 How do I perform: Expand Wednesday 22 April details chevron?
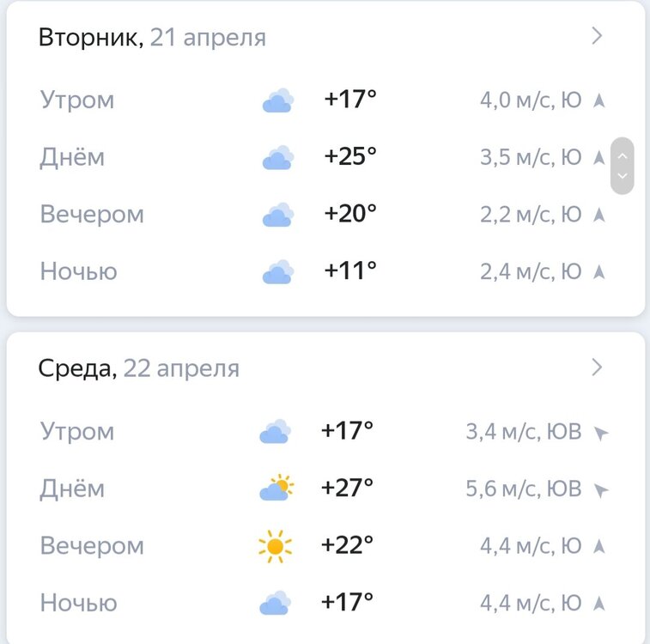597,368
